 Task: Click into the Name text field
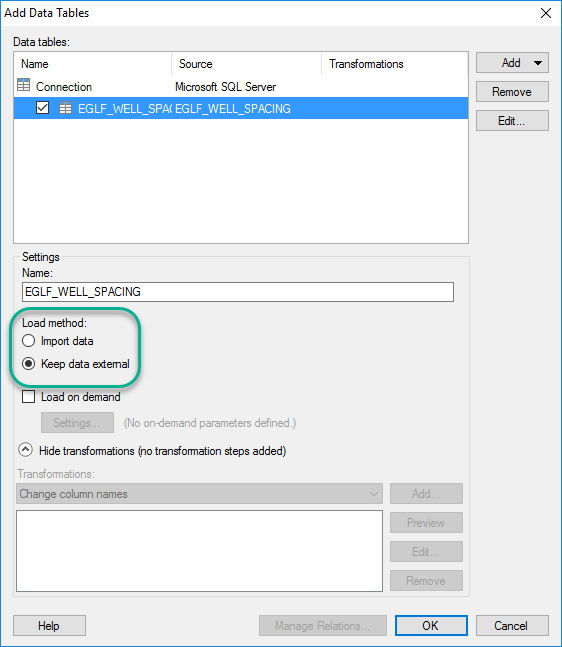[238, 292]
